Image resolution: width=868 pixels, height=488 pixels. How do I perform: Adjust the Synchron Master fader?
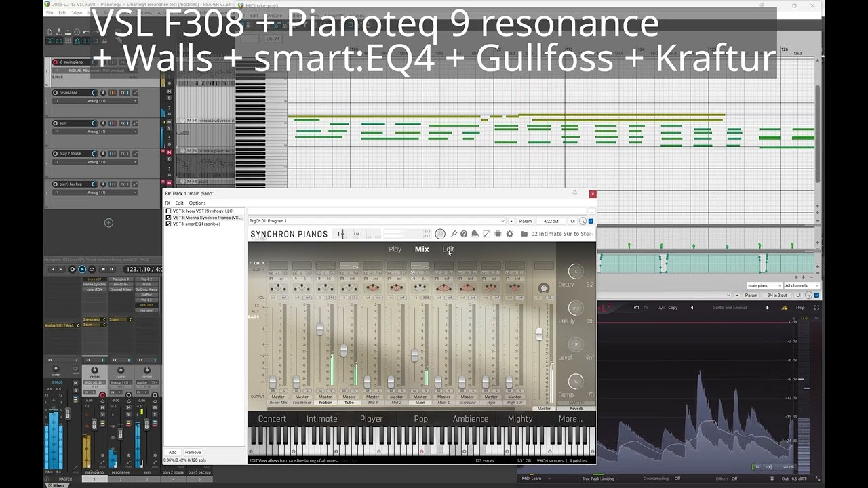tap(539, 333)
